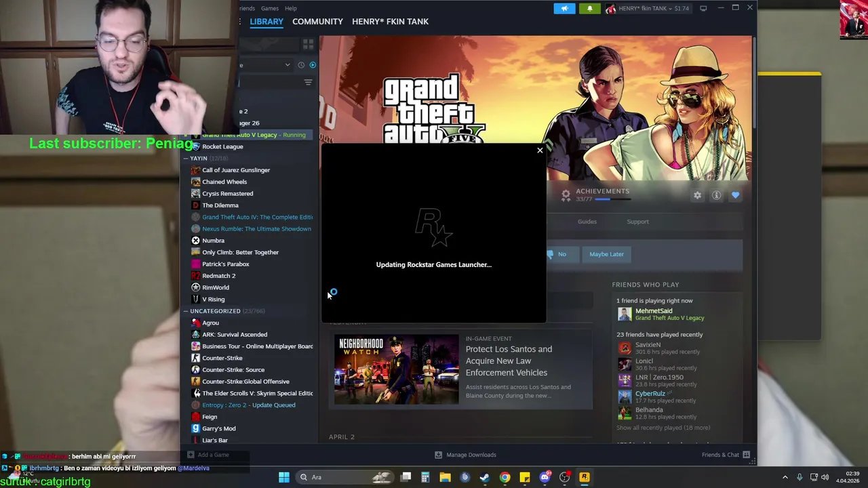Select Rocket League in library
Screen dimensions: 868x488
tap(222, 146)
